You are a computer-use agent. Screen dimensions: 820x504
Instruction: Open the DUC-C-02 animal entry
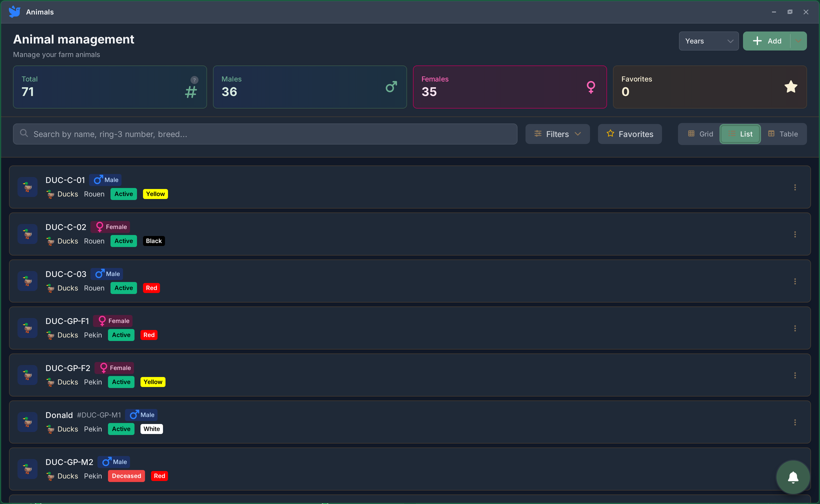tap(66, 227)
